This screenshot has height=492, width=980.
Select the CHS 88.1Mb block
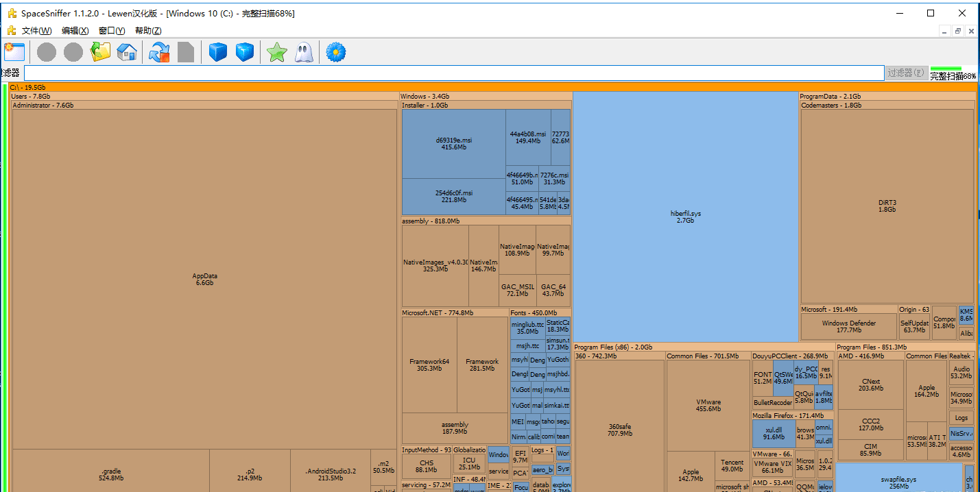[427, 466]
